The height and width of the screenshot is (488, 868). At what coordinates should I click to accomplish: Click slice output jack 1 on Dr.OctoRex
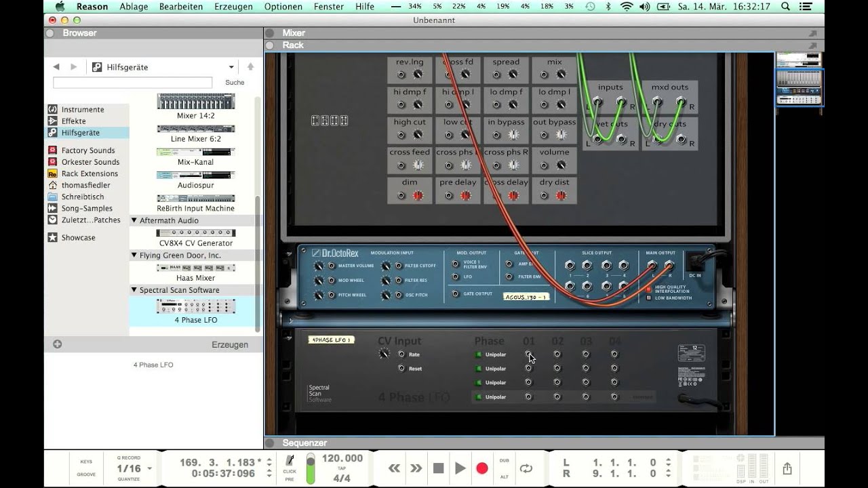coord(569,266)
